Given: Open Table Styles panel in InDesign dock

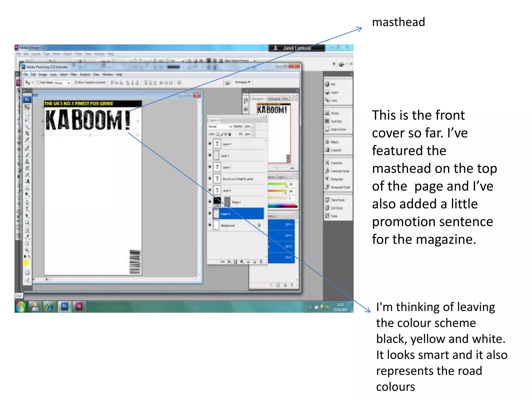Looking at the screenshot, I should tap(335, 200).
